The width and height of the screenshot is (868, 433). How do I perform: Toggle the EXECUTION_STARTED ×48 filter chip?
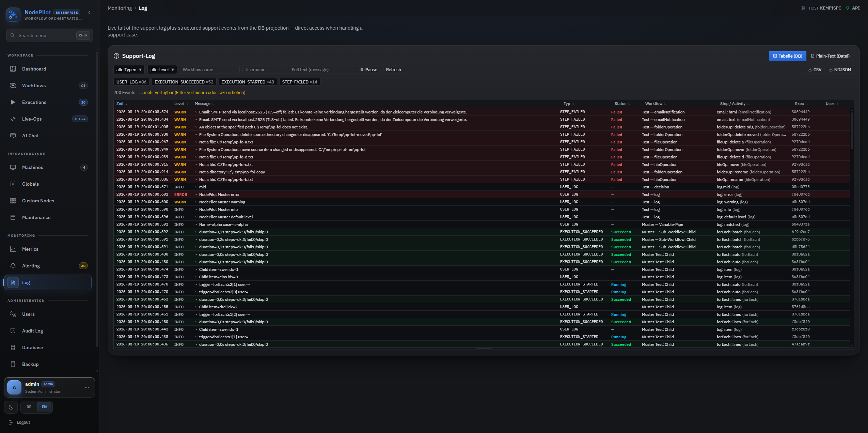click(248, 82)
